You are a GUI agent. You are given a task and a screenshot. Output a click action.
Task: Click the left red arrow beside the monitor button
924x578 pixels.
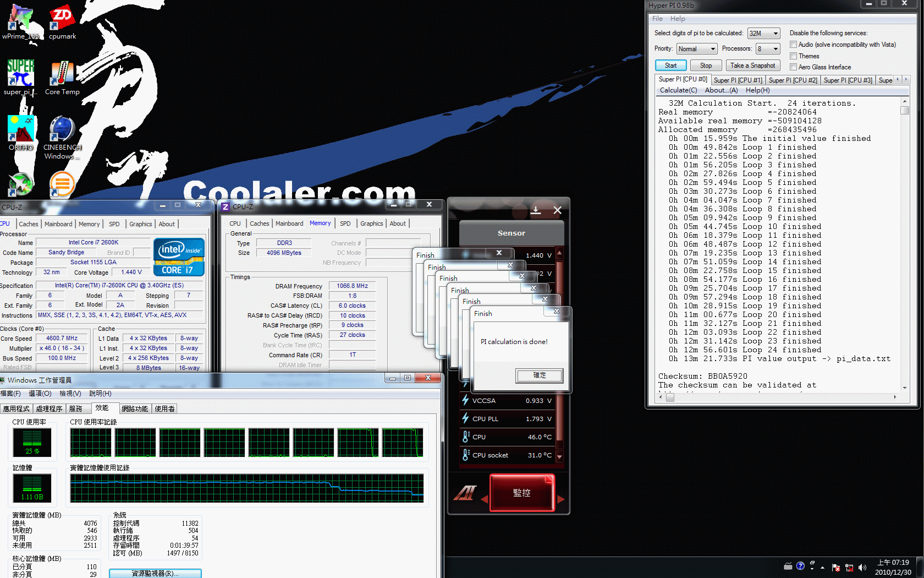click(x=485, y=499)
